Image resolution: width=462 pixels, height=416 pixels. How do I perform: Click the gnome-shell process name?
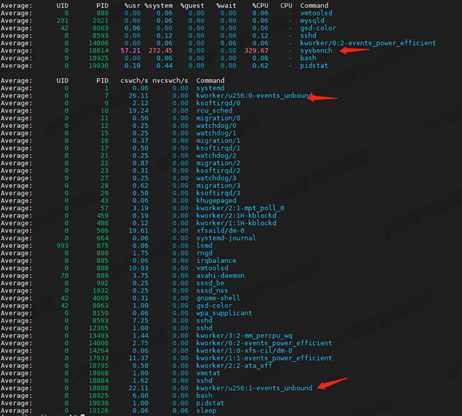(x=218, y=298)
